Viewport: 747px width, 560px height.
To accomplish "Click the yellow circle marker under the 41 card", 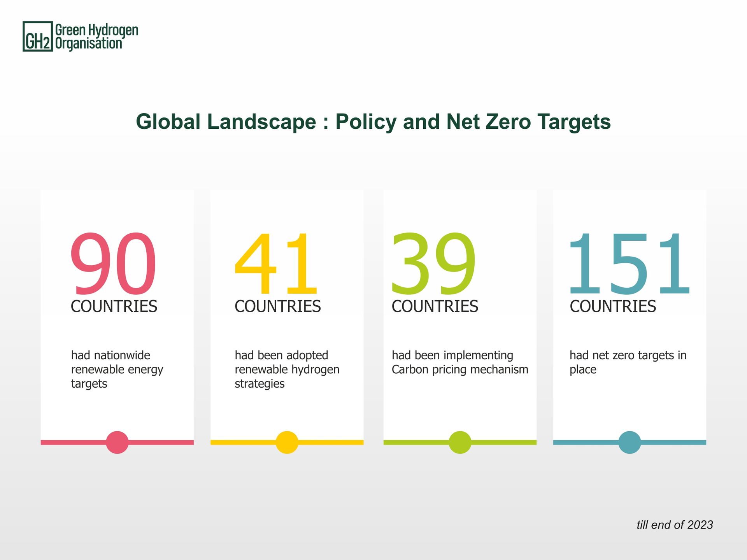I will tap(287, 442).
